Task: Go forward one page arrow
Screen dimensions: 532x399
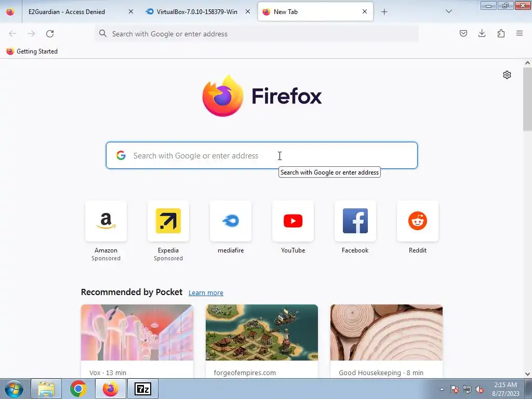Action: pyautogui.click(x=31, y=34)
